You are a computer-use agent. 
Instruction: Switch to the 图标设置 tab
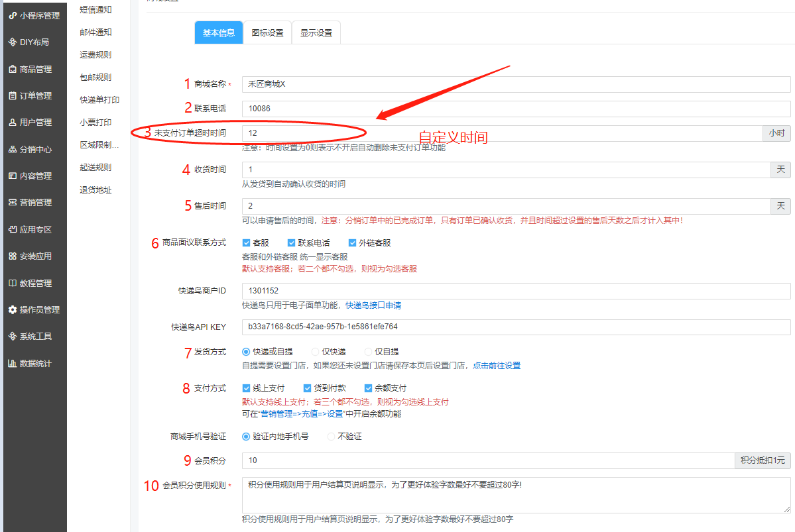[267, 33]
